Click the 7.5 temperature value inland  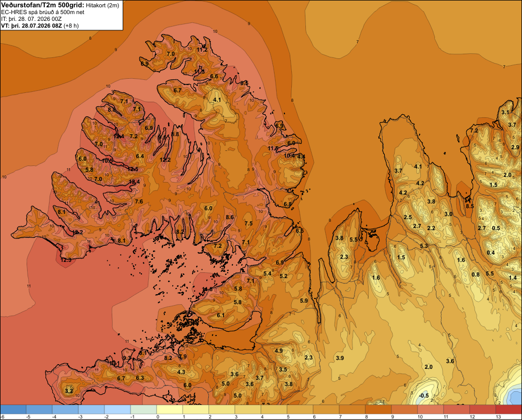pos(248,224)
